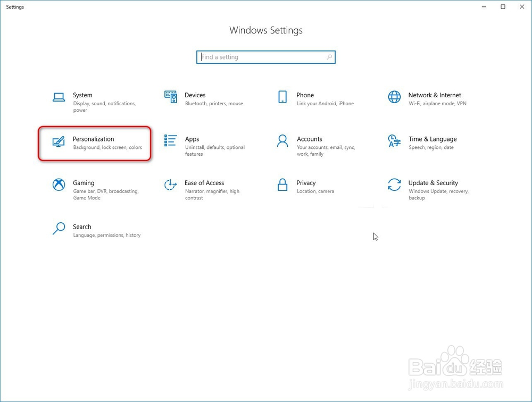Screen dimensions: 532x402
Task: Click 'Background, lock screen, colors' text
Action: click(107, 147)
